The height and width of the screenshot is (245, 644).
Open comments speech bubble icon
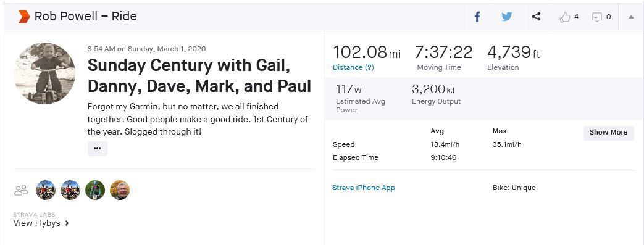click(x=597, y=17)
